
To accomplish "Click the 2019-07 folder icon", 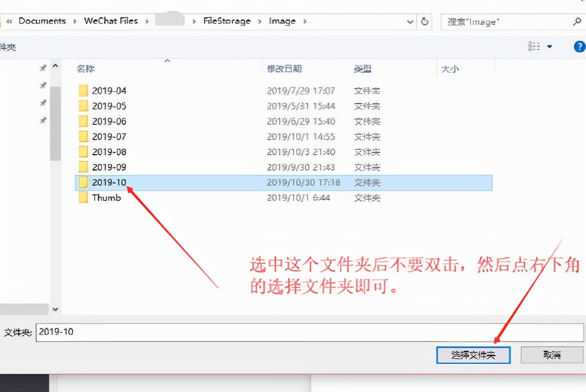I will pyautogui.click(x=83, y=136).
